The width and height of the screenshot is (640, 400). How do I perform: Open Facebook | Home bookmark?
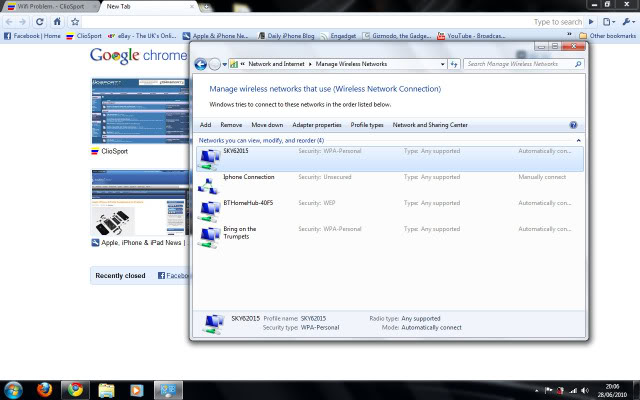pyautogui.click(x=32, y=36)
